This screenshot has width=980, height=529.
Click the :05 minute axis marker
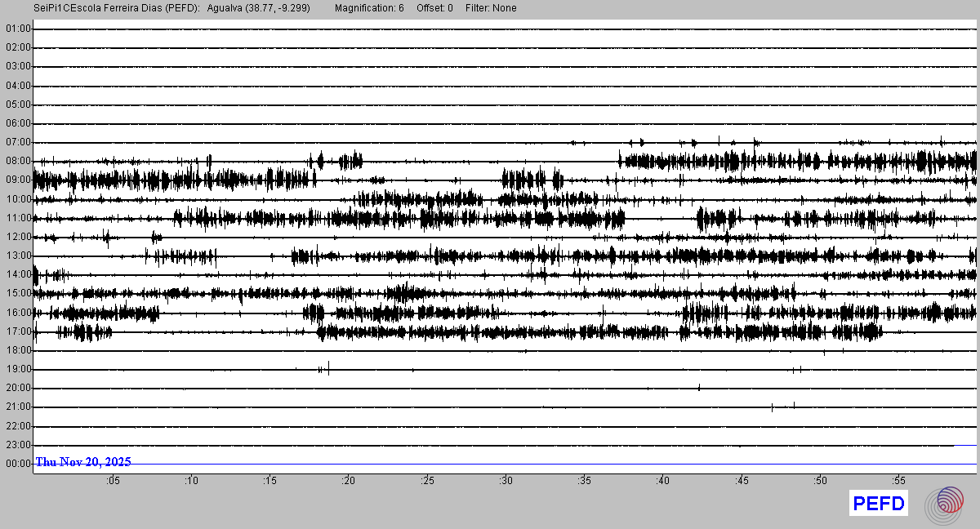[113, 481]
